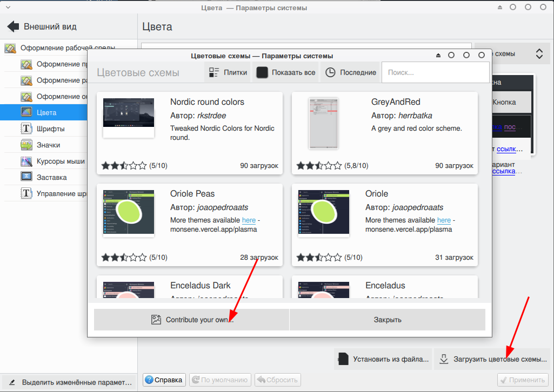The image size is (554, 392).
Task: Click the Поиск search field
Action: [435, 72]
